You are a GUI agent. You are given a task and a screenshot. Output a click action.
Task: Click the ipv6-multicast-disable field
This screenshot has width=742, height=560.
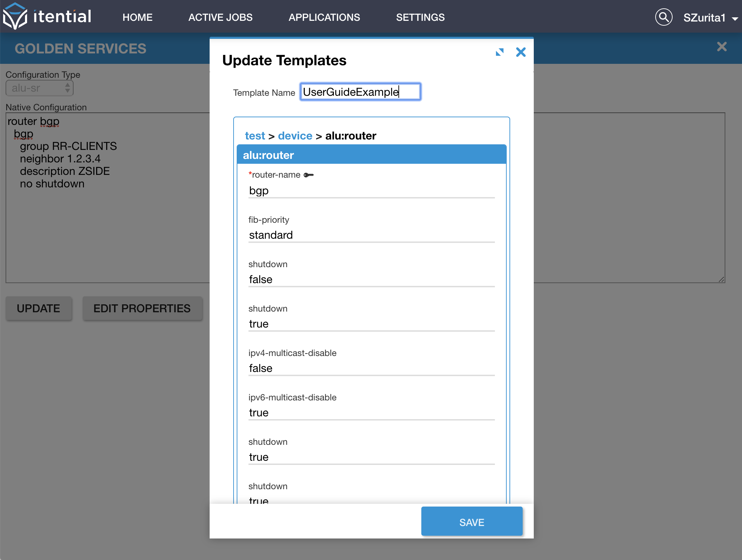coord(371,413)
